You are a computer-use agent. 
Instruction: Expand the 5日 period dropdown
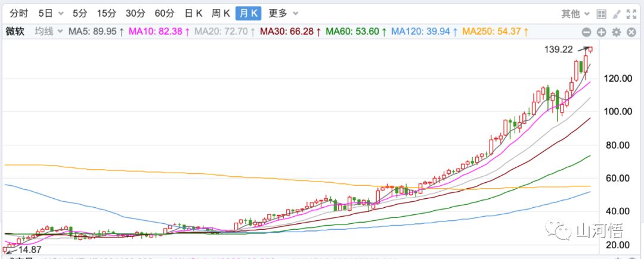tap(60, 13)
